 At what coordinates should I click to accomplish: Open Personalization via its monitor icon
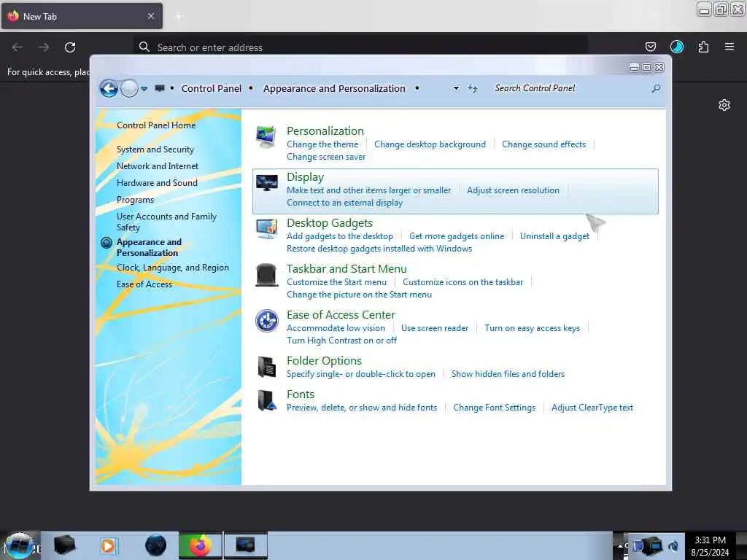click(266, 136)
